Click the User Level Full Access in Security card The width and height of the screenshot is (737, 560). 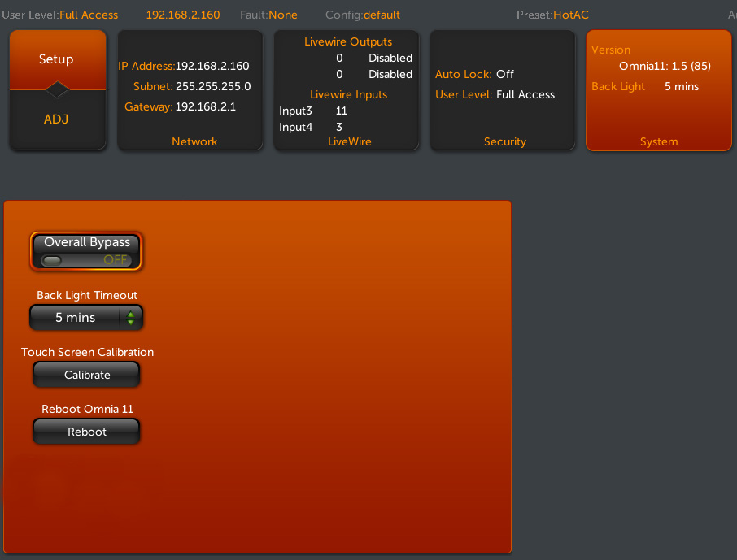525,95
